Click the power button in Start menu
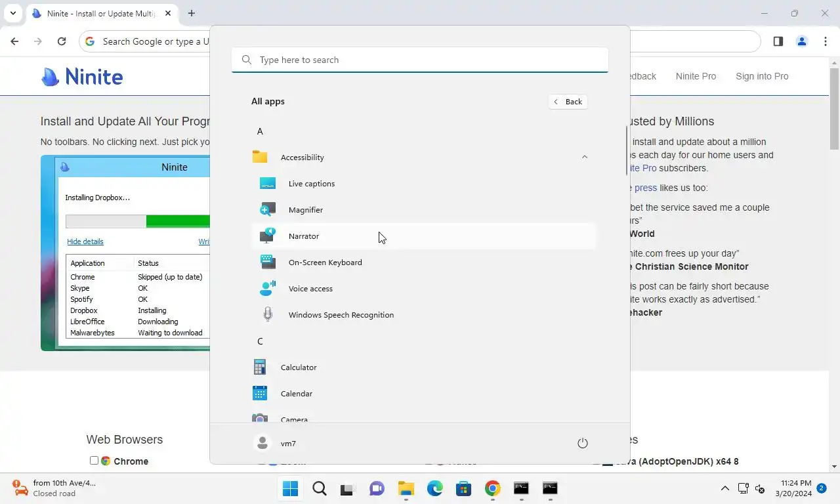Viewport: 840px width, 504px height. click(582, 443)
